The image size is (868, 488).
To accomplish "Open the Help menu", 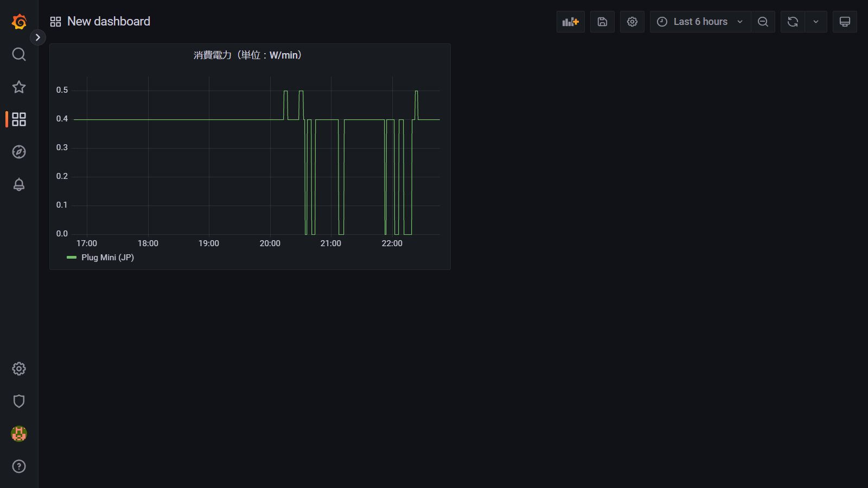I will pyautogui.click(x=18, y=466).
